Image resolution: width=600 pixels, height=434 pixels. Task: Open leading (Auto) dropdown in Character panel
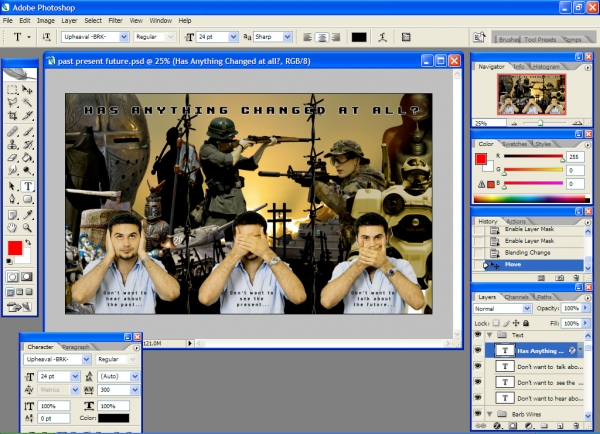[135, 377]
